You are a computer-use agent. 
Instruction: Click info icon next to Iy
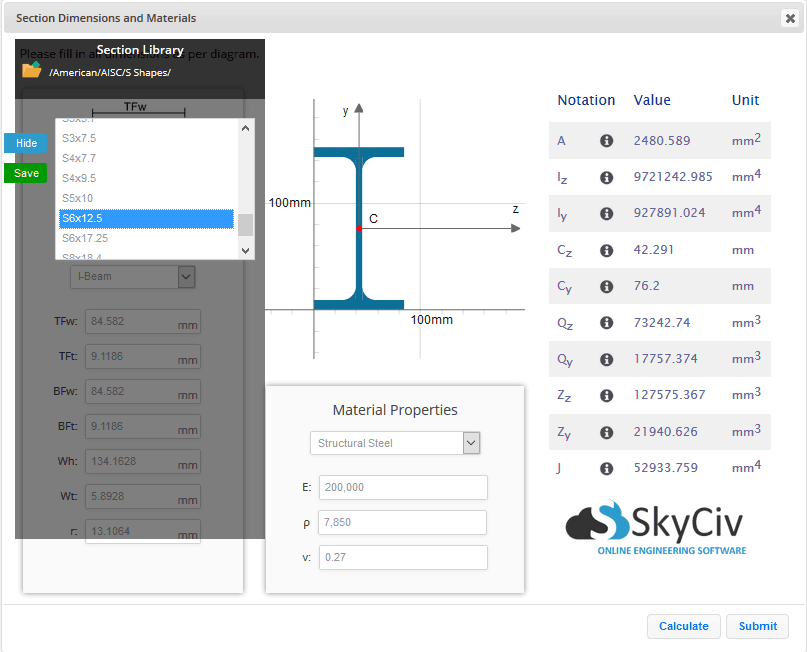point(606,214)
